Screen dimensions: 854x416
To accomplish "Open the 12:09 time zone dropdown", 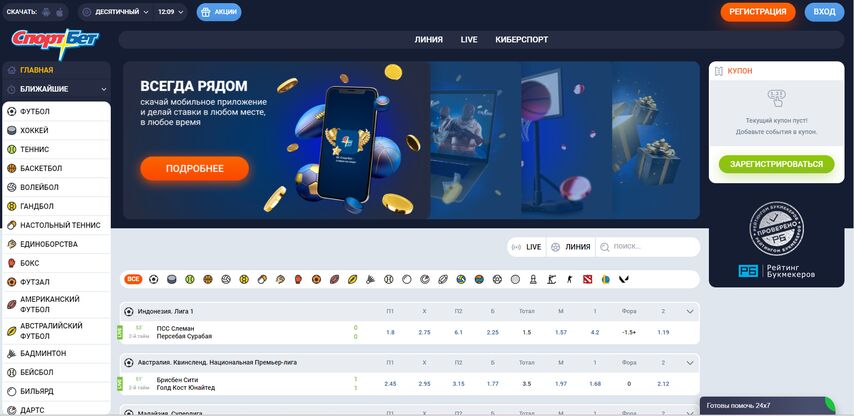I will (x=171, y=13).
